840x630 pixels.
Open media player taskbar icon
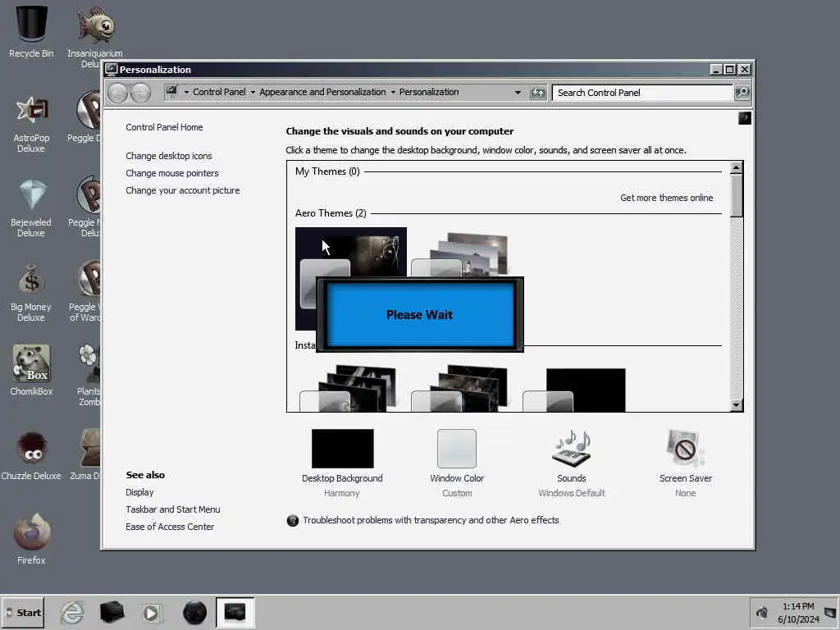tap(151, 613)
